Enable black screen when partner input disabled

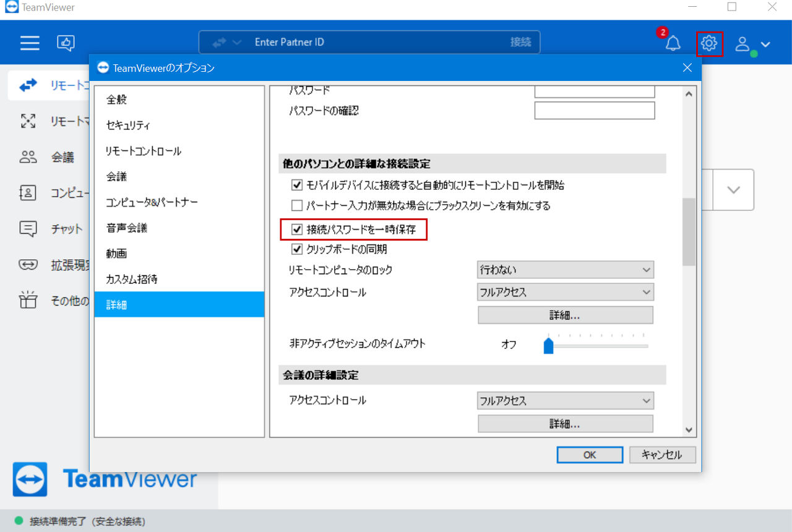click(296, 205)
